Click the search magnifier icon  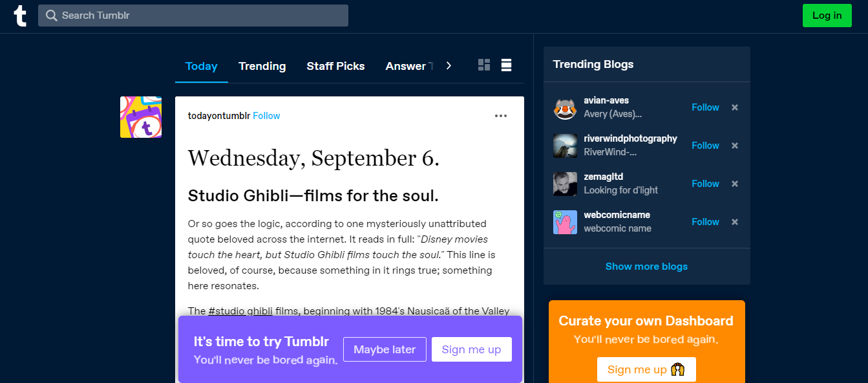52,16
